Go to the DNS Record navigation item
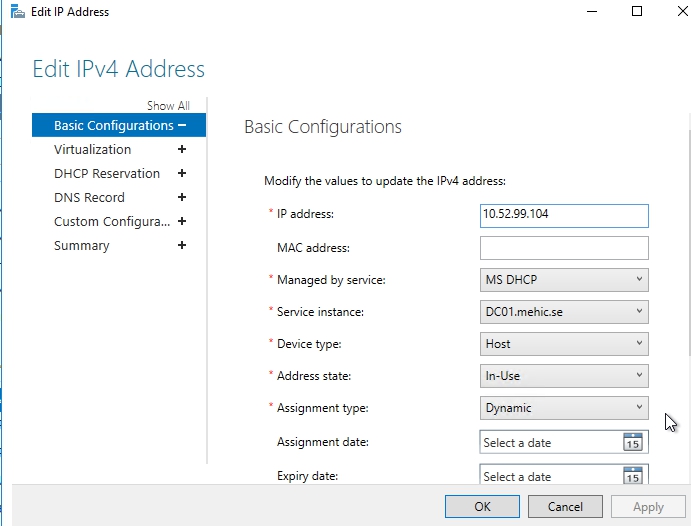Image resolution: width=691 pixels, height=526 pixels. coord(89,197)
